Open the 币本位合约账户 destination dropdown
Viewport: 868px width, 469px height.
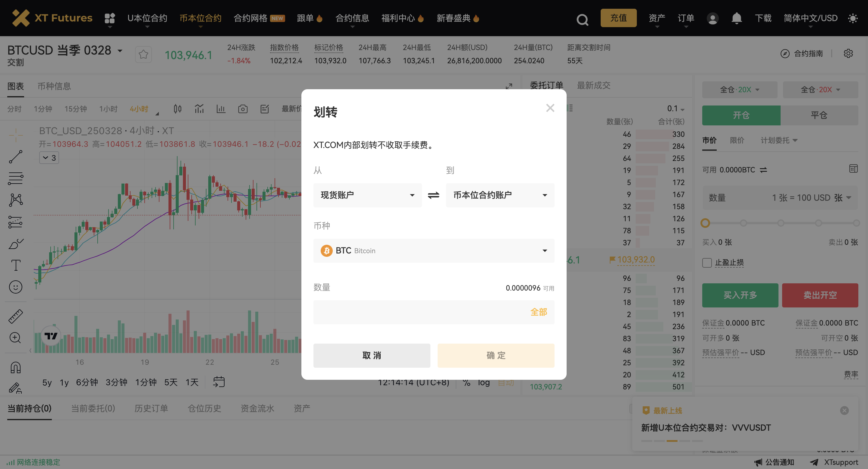point(500,195)
